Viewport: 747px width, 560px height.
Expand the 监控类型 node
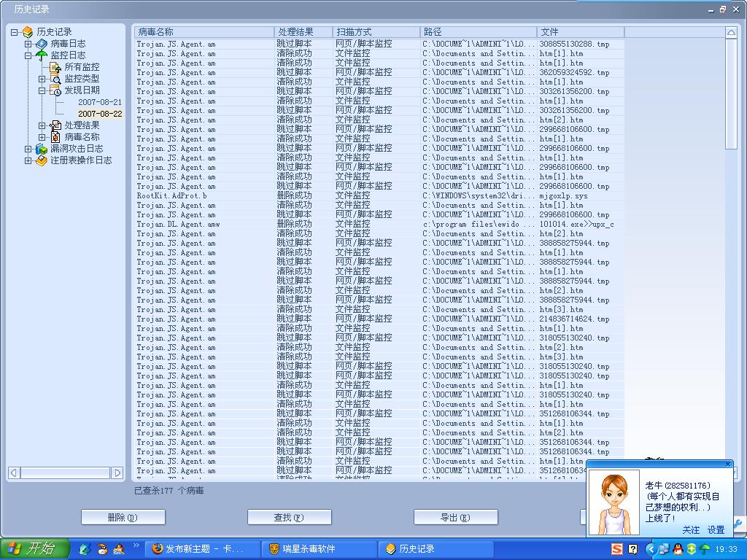pyautogui.click(x=42, y=79)
